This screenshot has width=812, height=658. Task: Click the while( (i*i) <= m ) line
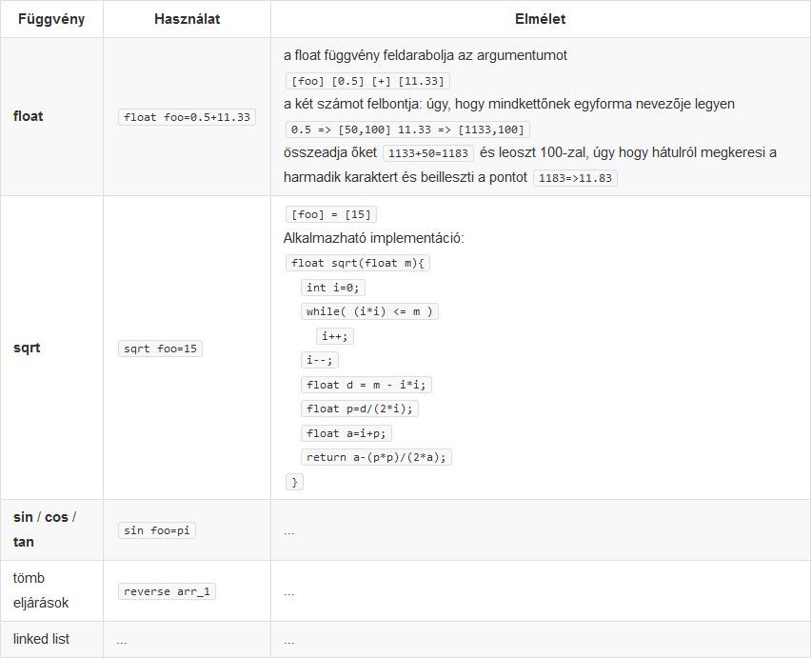click(x=369, y=312)
